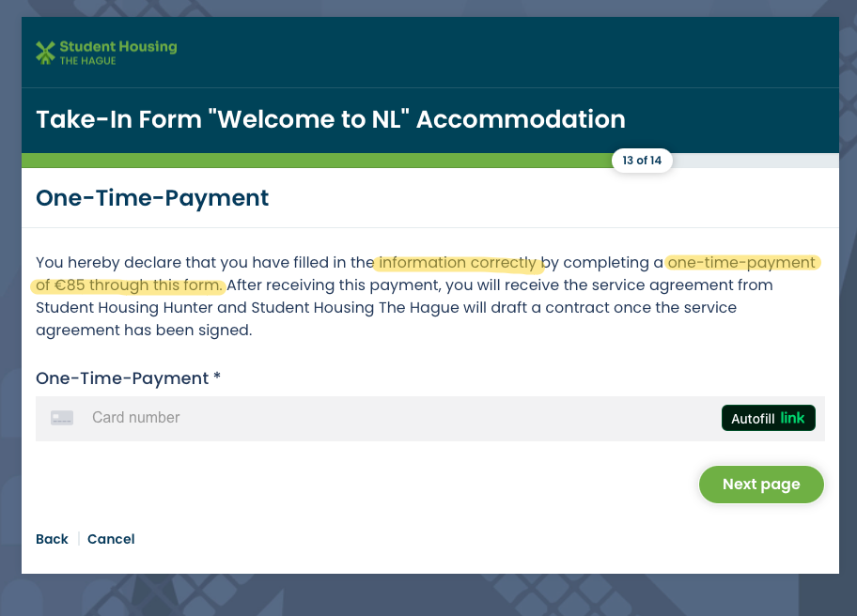Click the credit card icon inside the payment field
Image resolution: width=857 pixels, height=616 pixels.
click(62, 417)
